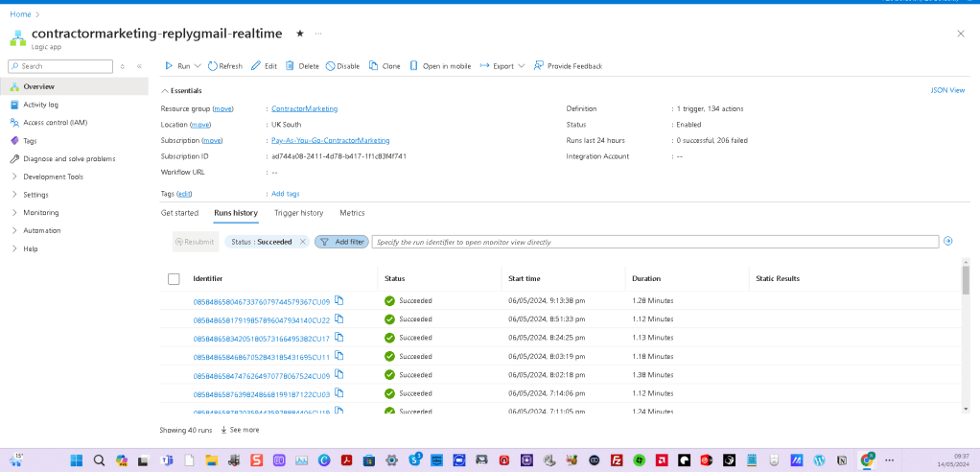
Task: Select the Runs history tab
Action: point(236,213)
